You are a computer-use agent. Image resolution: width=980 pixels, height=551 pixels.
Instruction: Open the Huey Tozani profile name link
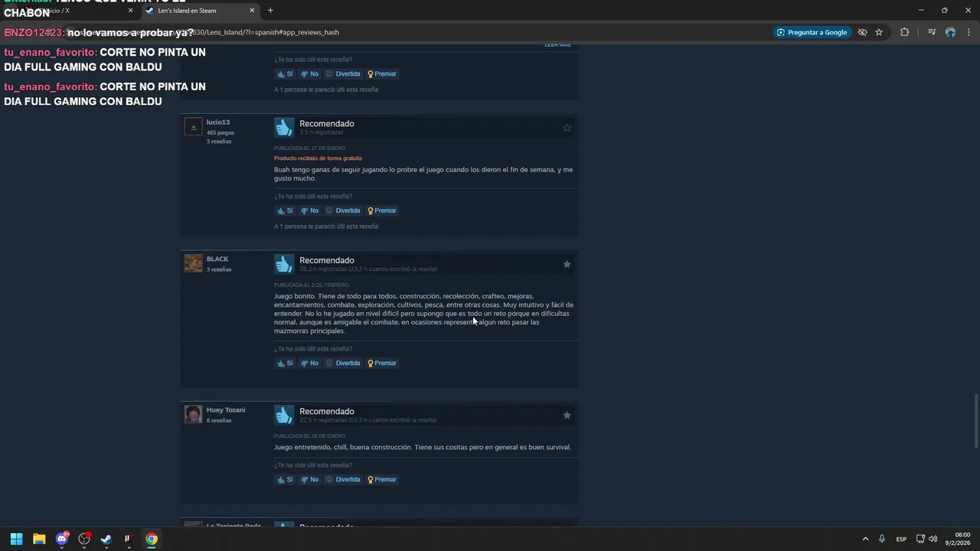tap(226, 410)
